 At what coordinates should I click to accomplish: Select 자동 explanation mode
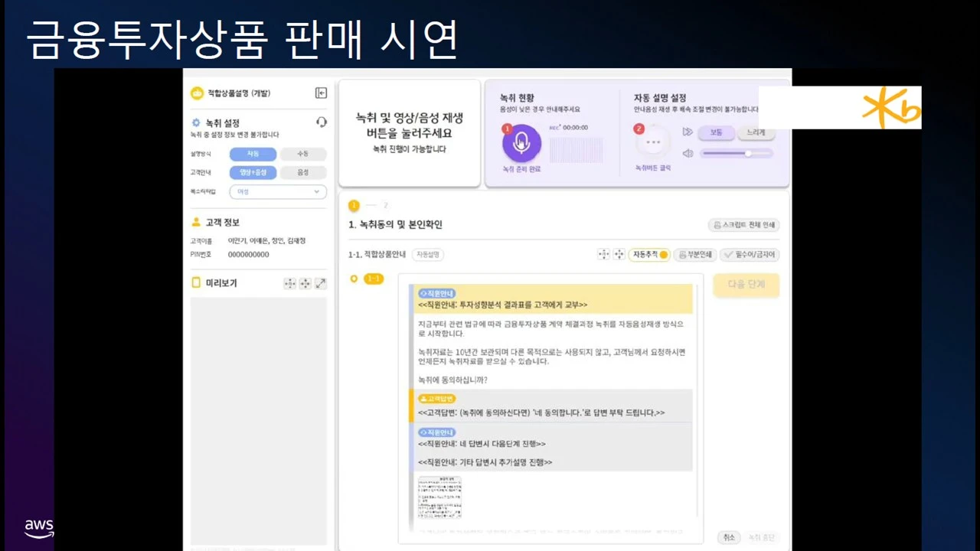(253, 154)
